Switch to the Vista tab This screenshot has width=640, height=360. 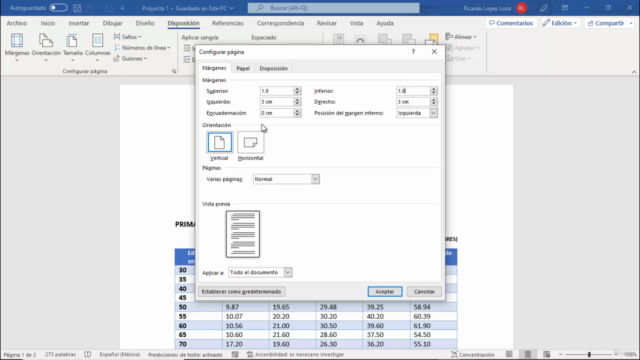pos(356,23)
